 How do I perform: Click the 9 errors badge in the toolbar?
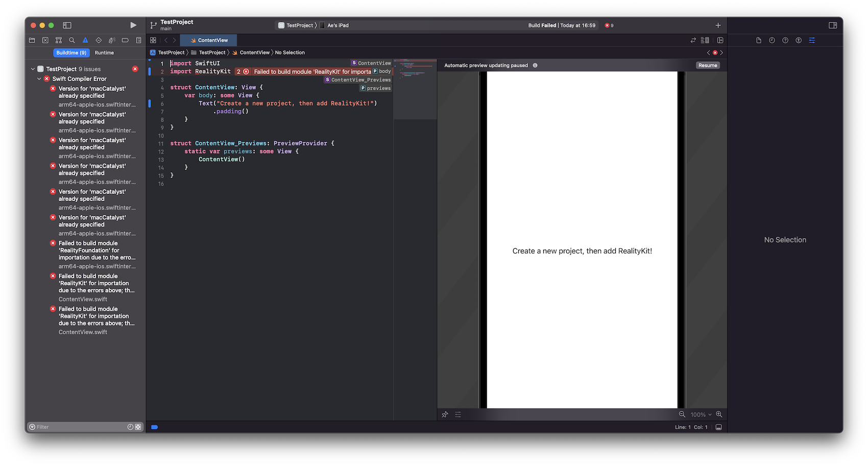click(609, 25)
